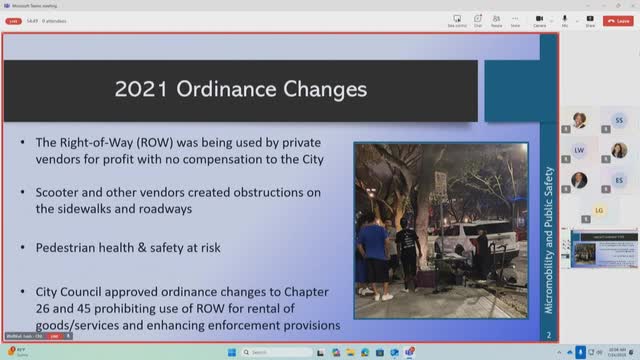Show hidden system tray icons chevron
The image size is (640, 360).
(x=559, y=352)
